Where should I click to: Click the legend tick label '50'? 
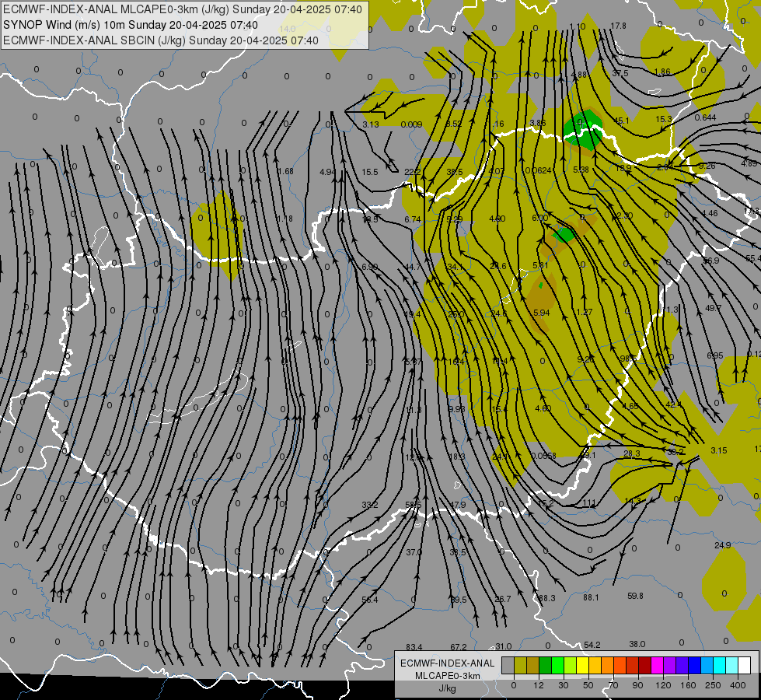tap(588, 685)
